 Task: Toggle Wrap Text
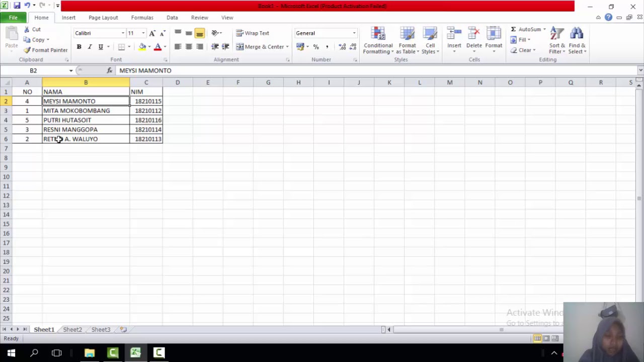point(253,33)
